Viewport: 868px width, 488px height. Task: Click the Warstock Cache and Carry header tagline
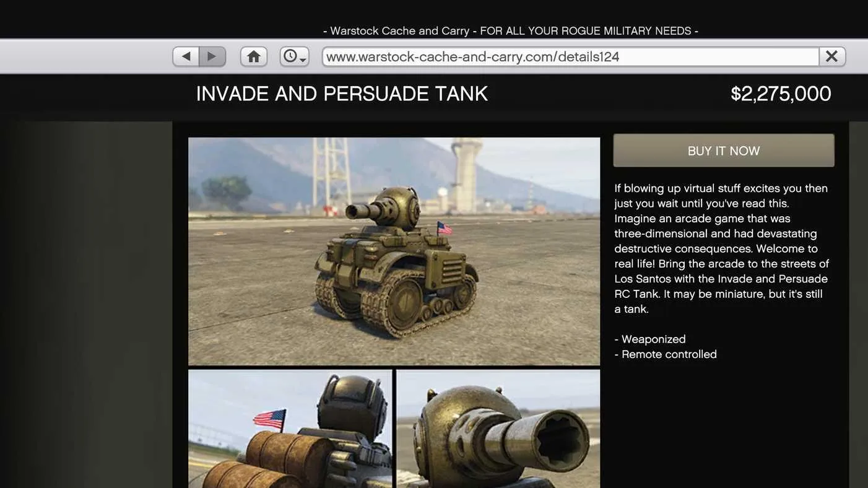click(511, 31)
